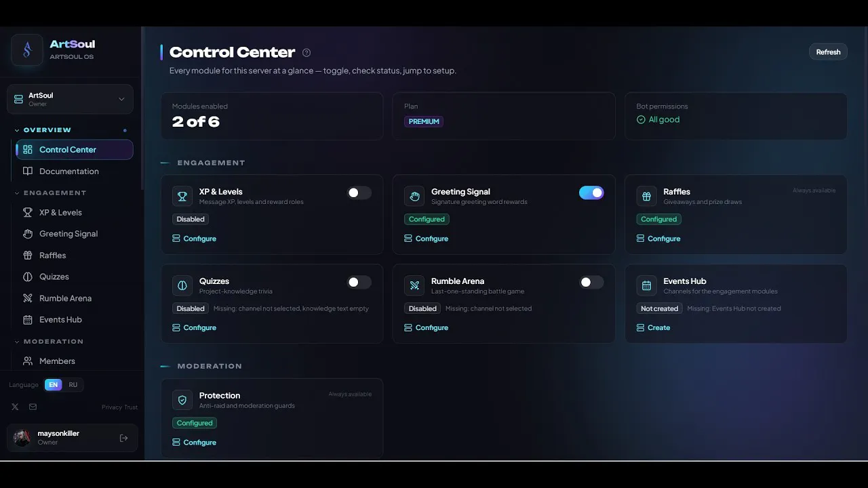The height and width of the screenshot is (488, 868).
Task: Click the green check icon for bot permissions
Action: (641, 119)
